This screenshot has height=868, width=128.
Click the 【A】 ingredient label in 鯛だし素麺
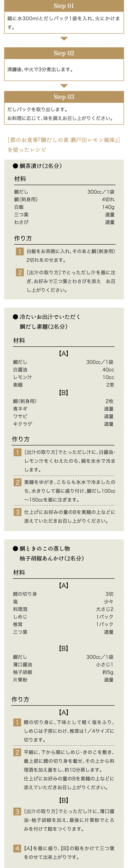click(x=64, y=353)
